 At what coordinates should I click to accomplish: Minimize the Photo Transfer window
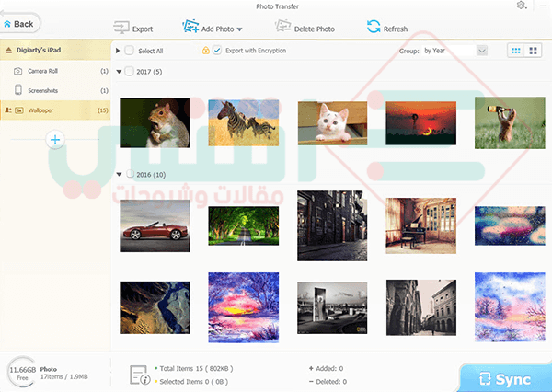tap(543, 6)
